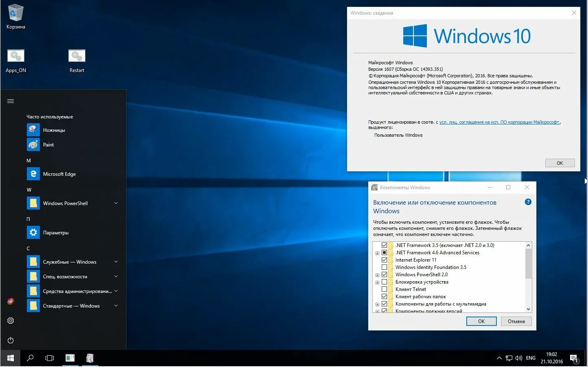The height and width of the screenshot is (367, 588).
Task: Expand .NET Framework 4.6 Advanced Services node
Action: 377,253
